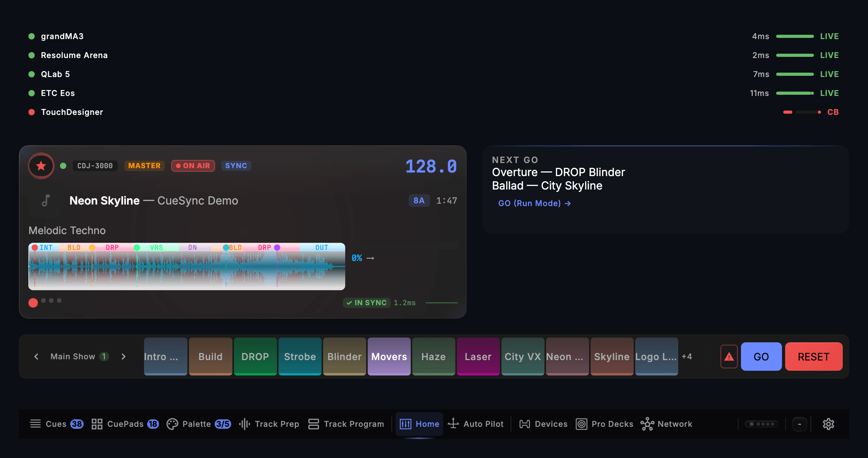Screen dimensions: 868x458
Task: Click the green VRS marker on waveform
Action: [x=137, y=248]
